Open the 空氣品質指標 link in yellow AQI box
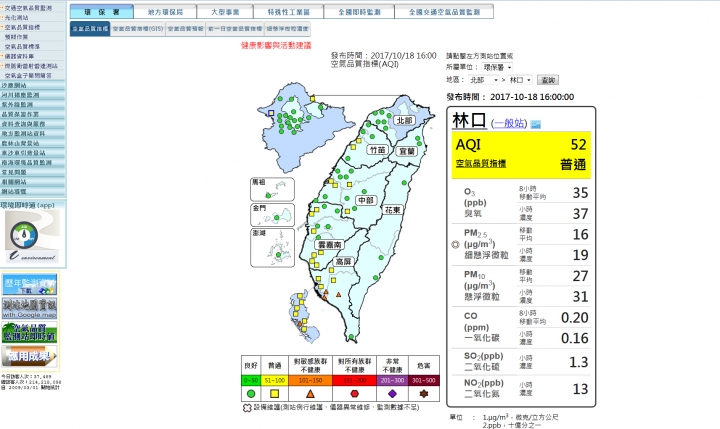 [x=481, y=164]
